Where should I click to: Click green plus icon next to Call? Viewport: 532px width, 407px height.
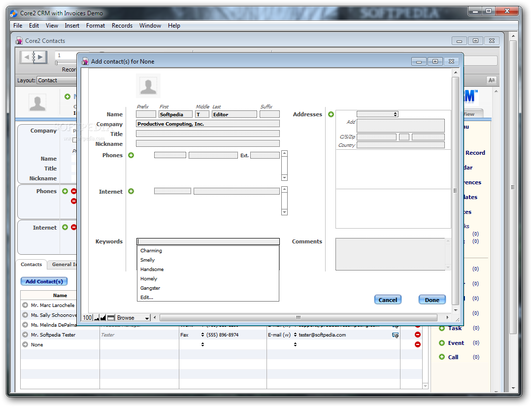point(442,357)
